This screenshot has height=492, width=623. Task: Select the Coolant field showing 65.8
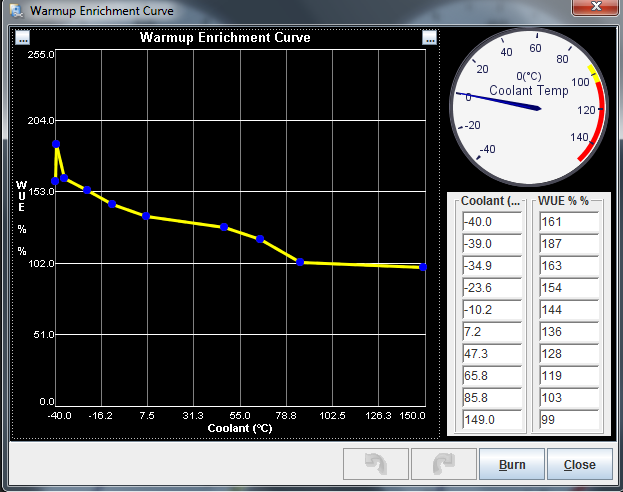492,376
